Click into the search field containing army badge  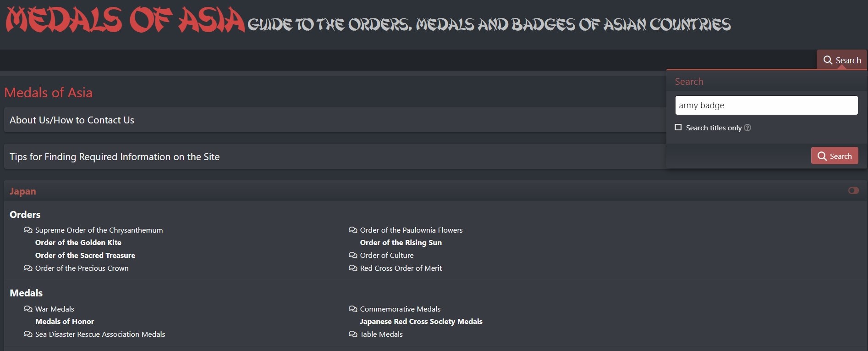[x=766, y=106]
